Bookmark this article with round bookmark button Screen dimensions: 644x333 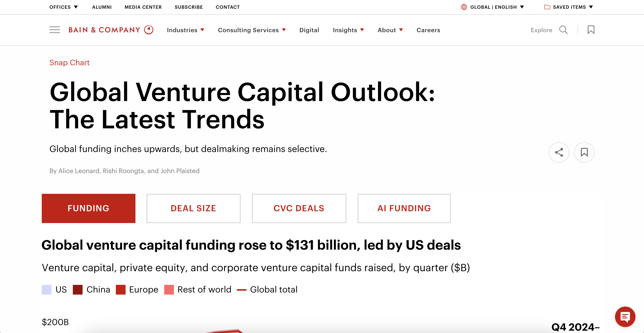(x=584, y=152)
